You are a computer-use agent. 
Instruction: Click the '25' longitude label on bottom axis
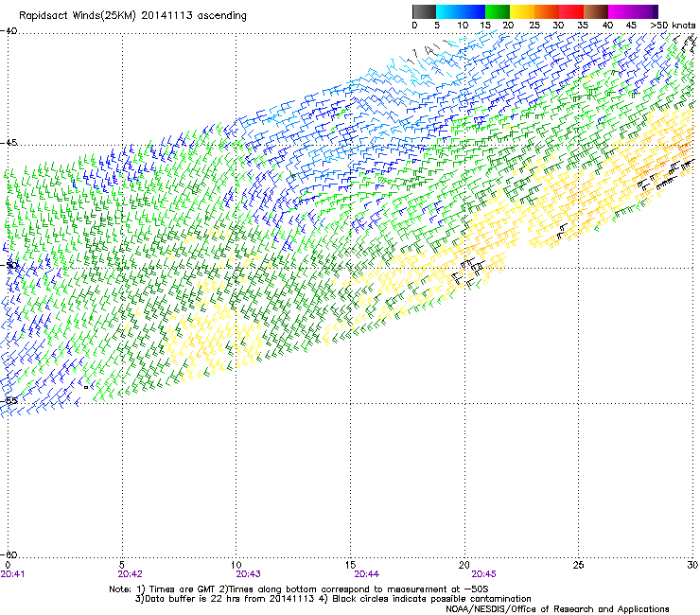pos(578,565)
